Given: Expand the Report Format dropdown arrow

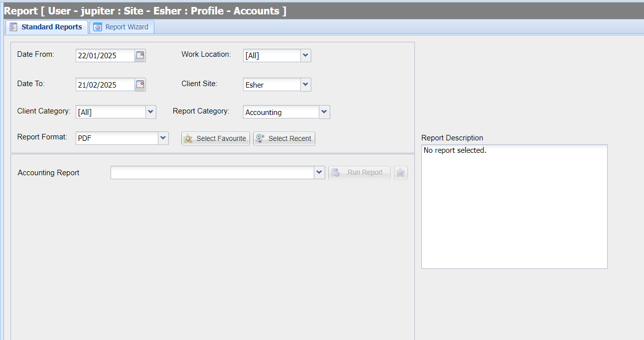Looking at the screenshot, I should click(x=163, y=138).
